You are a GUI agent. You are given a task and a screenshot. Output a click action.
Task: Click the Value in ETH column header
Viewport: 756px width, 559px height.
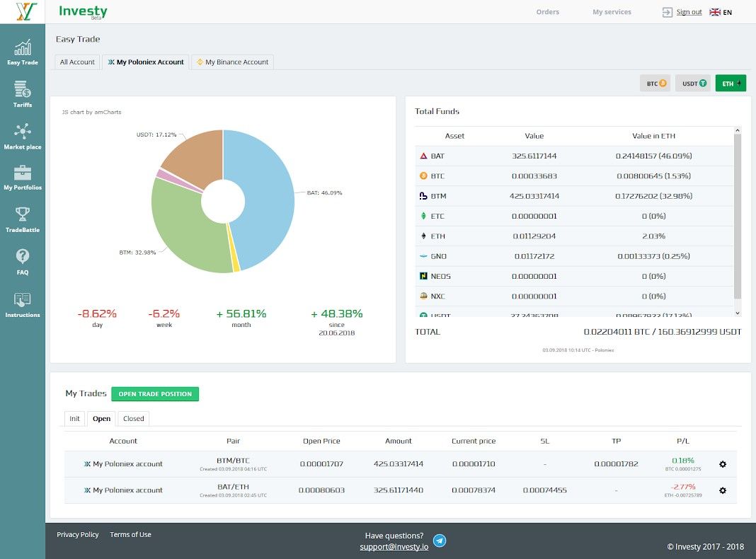(654, 136)
